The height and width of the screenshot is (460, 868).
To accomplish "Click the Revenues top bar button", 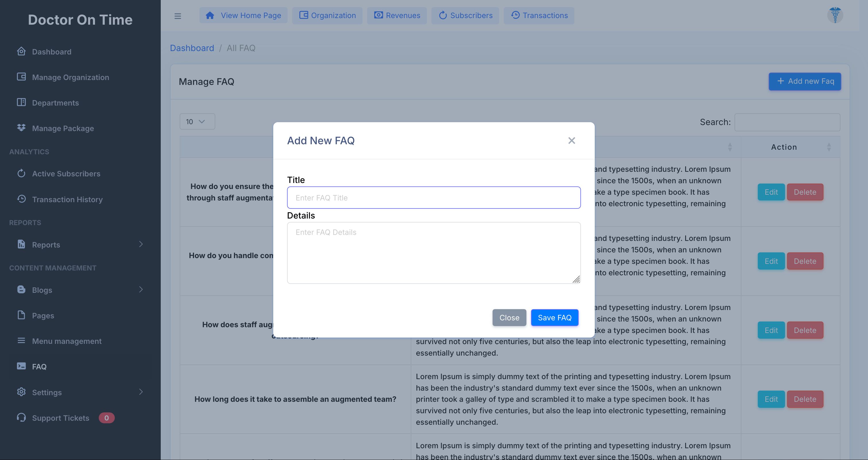I will 397,15.
